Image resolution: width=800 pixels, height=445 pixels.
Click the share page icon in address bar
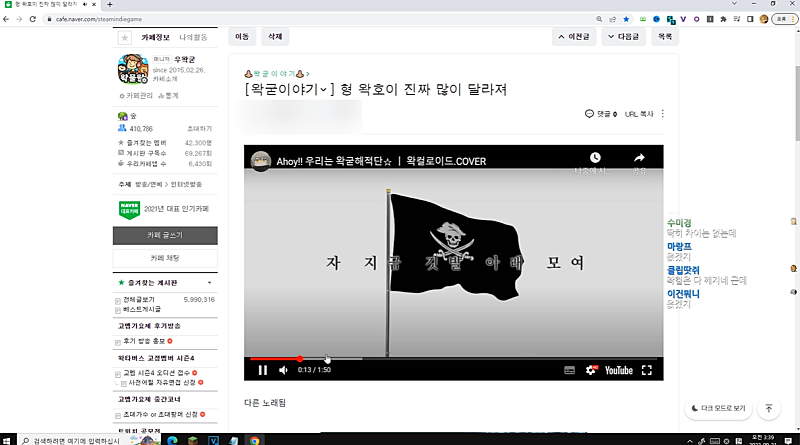coord(613,19)
